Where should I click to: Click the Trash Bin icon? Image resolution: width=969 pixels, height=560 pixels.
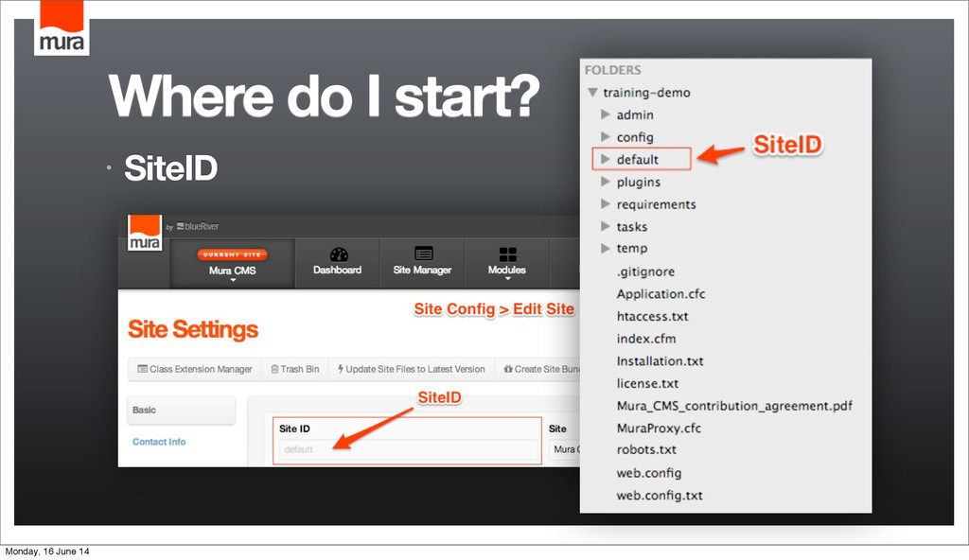pyautogui.click(x=275, y=369)
